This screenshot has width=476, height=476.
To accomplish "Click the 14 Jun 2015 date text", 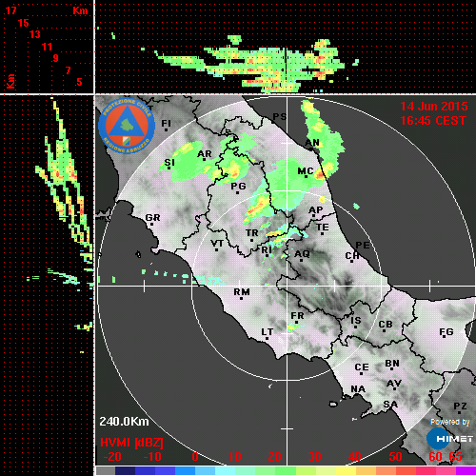I will tap(434, 107).
